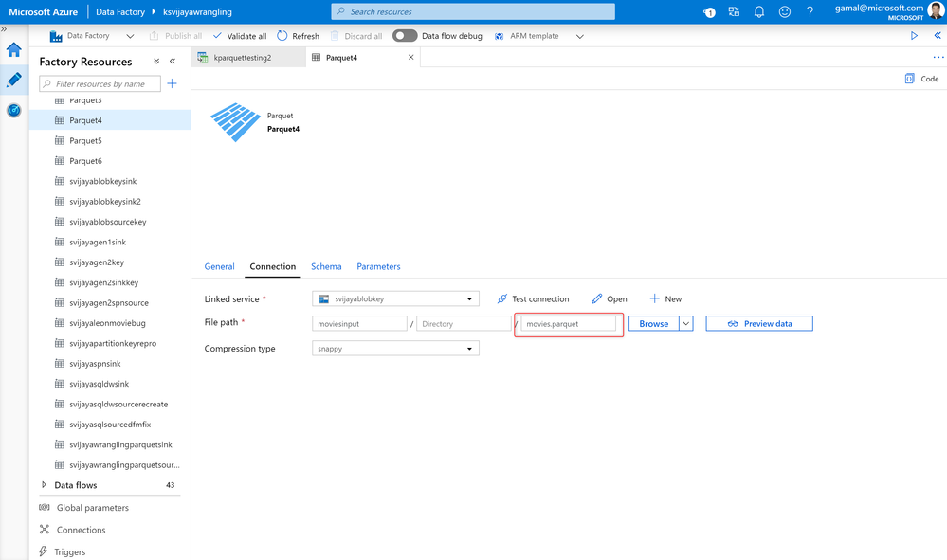The image size is (947, 560).
Task: Expand the Data flows section
Action: tap(44, 484)
